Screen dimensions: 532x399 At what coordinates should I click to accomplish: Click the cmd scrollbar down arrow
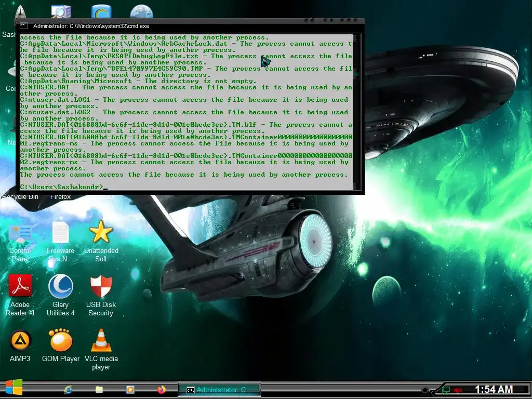356,187
